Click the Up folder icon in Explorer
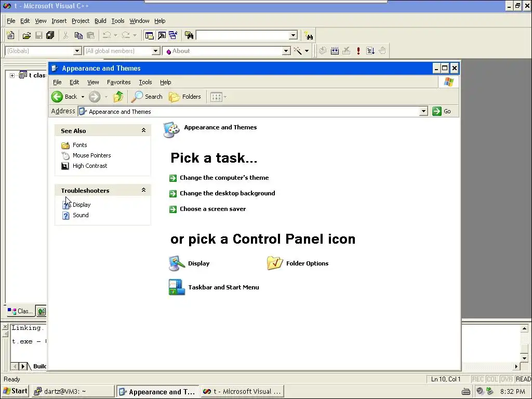 (x=118, y=97)
